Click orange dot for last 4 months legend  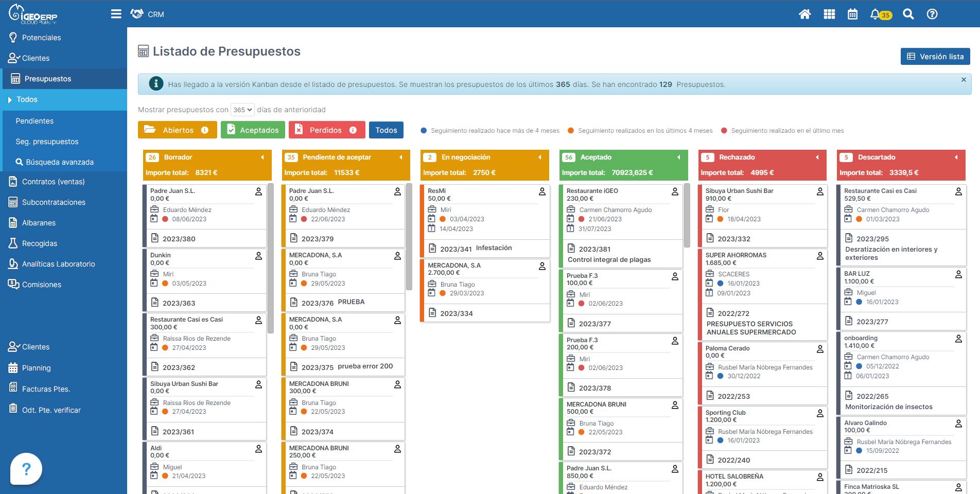tap(571, 131)
